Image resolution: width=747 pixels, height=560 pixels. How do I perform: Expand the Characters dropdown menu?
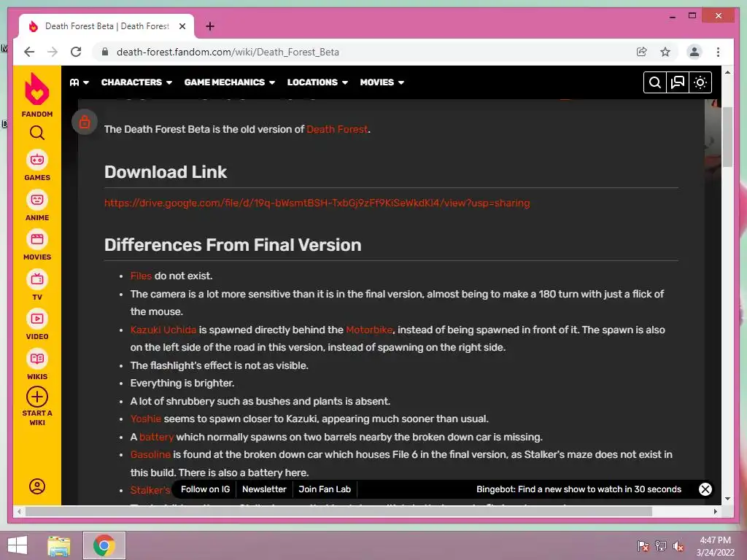(136, 82)
